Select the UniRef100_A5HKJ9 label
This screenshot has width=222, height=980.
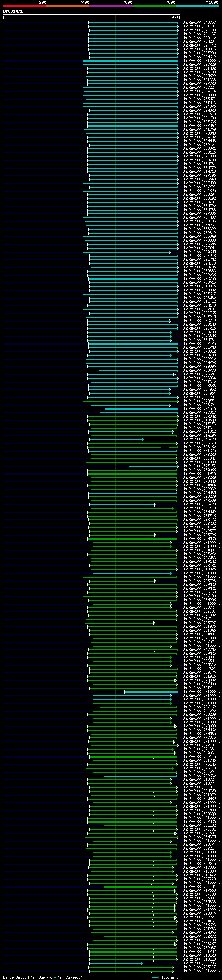click(199, 57)
